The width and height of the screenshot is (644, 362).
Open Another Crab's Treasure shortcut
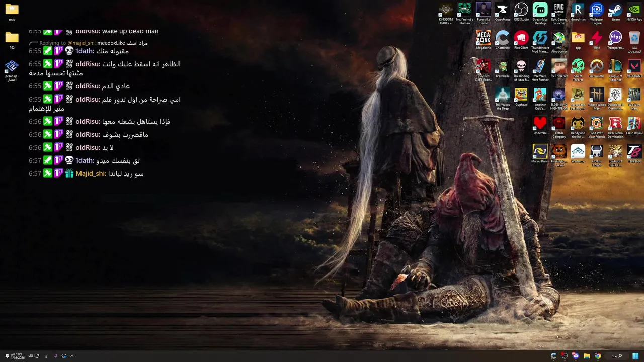pos(540,98)
